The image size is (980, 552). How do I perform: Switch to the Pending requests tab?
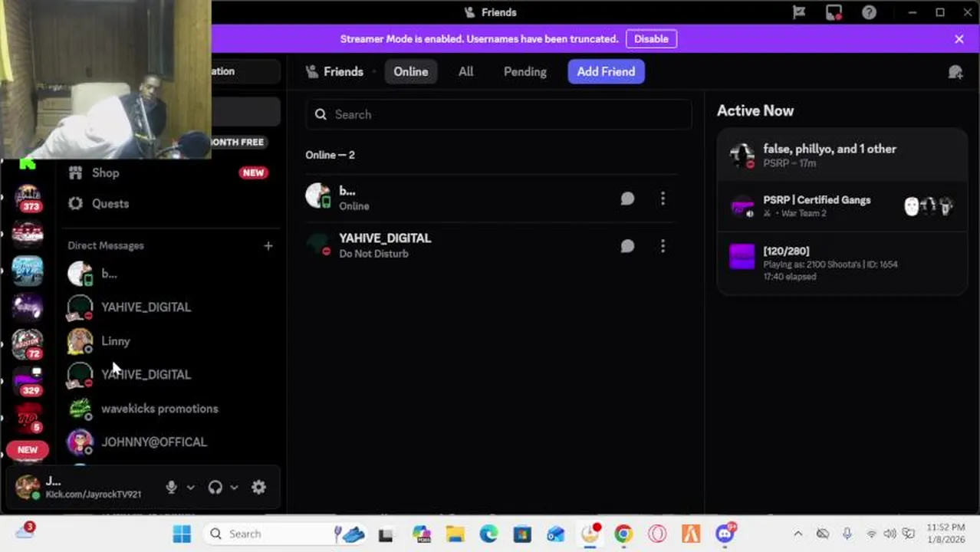pyautogui.click(x=525, y=71)
